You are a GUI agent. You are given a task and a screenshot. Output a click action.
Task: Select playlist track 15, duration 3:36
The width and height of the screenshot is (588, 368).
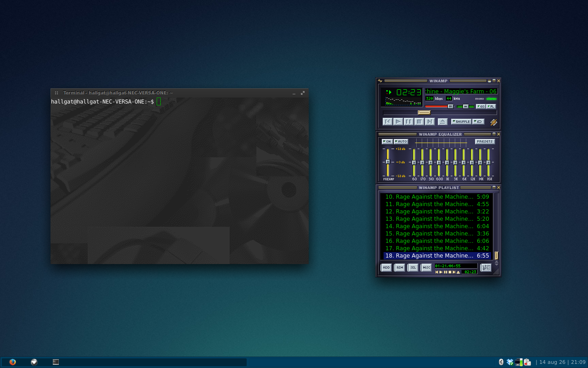click(x=436, y=233)
